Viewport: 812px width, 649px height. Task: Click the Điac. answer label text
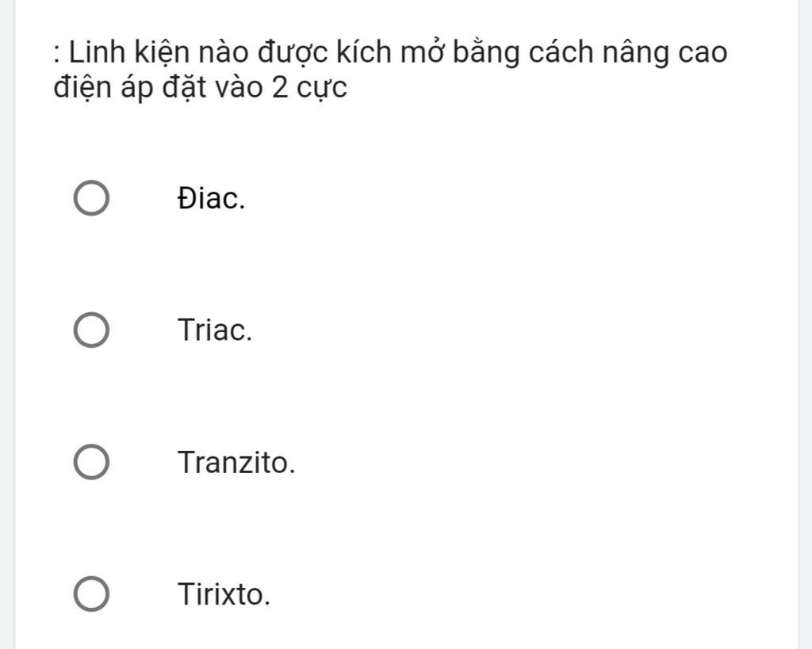click(x=211, y=198)
